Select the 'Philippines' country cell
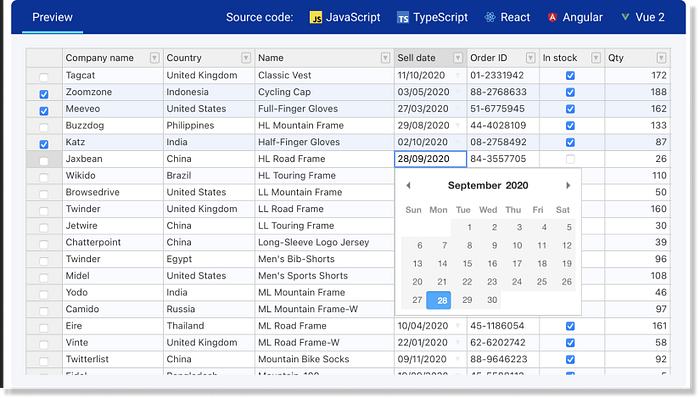This screenshot has width=700, height=398. coord(209,126)
